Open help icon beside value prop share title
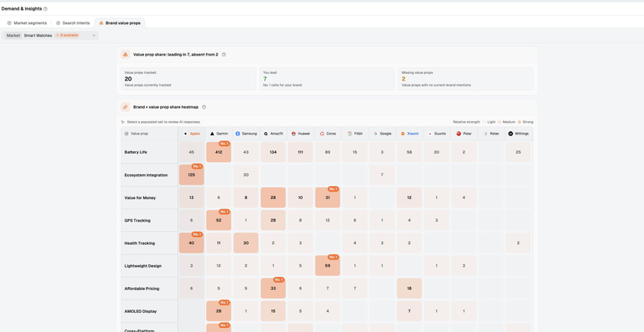Viewport: 644px width, 332px height. tap(224, 55)
